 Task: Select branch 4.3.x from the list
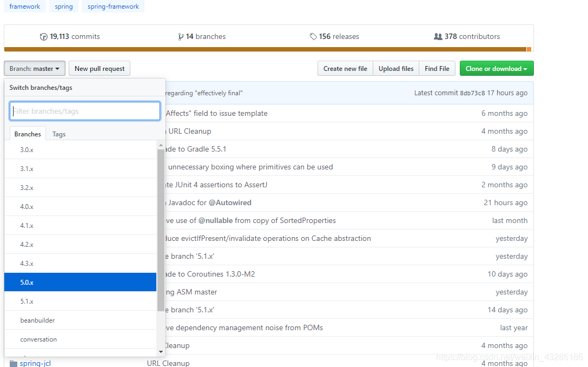[80, 264]
